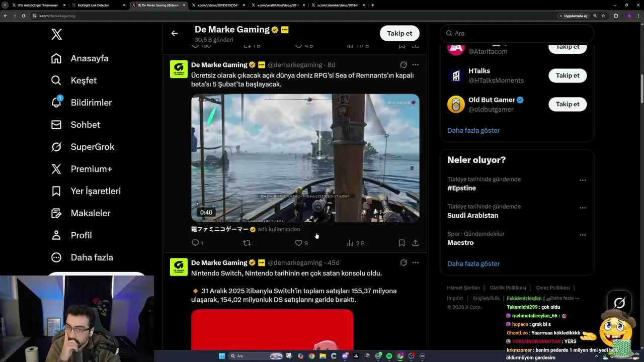
Task: Open browser extensions icon
Action: click(616, 16)
